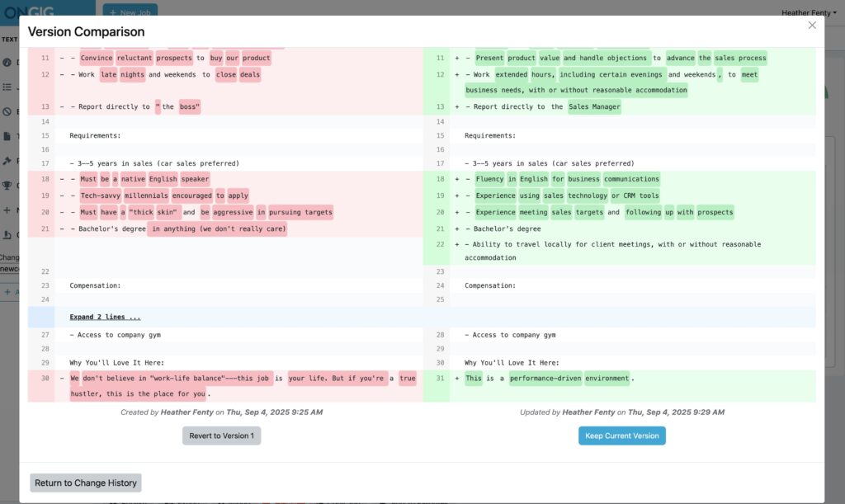This screenshot has width=845, height=504.
Task: Click left 'Requirements:' line 15
Action: (x=95, y=135)
